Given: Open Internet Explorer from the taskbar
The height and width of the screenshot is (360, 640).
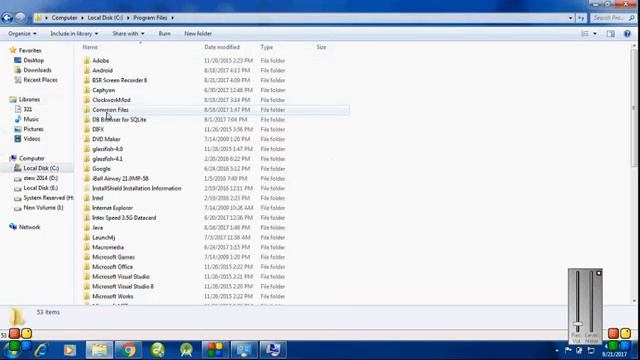Looking at the screenshot, I should pyautogui.click(x=41, y=350).
